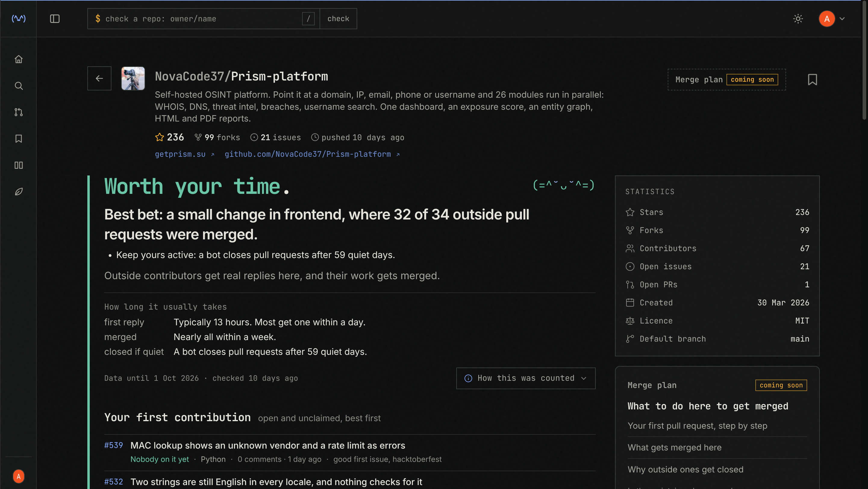The image size is (868, 489).
Task: Select What gets merged here
Action: (x=674, y=447)
